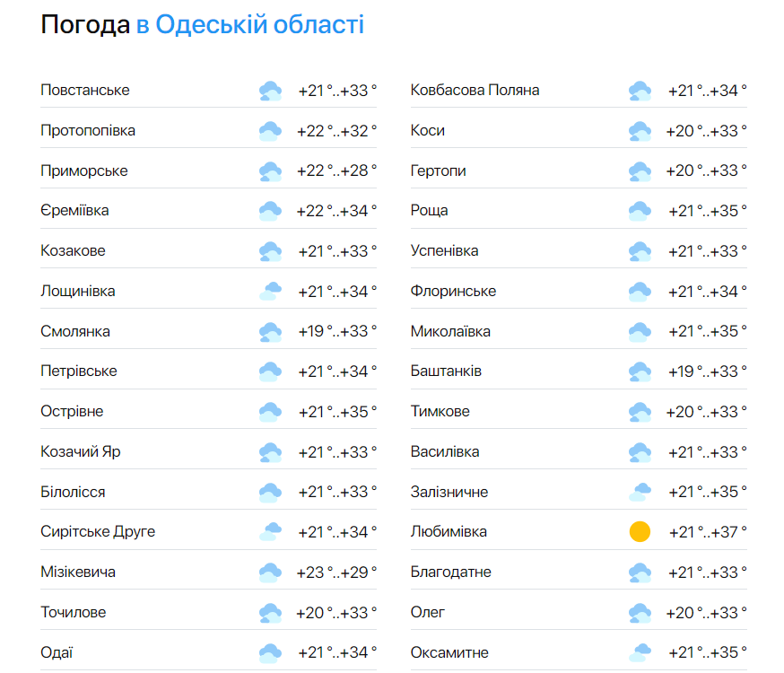Screen dimensions: 784x673
Task: Click the cloud icon beside Сирітське Друге
Action: pyautogui.click(x=270, y=531)
